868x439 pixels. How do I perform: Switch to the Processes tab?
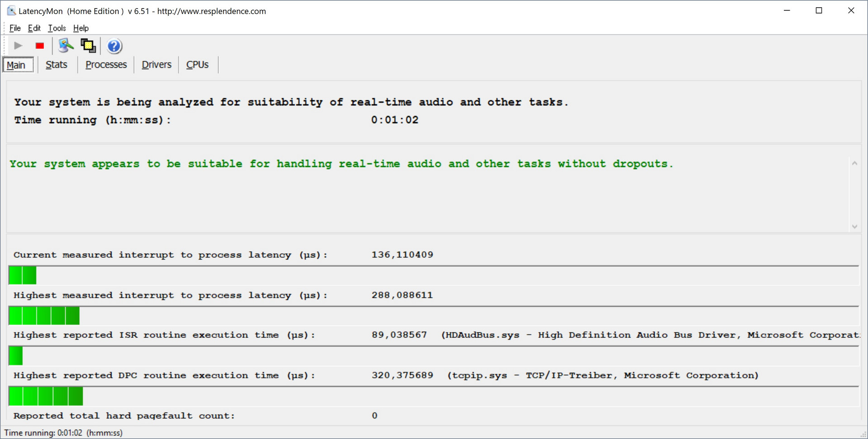(x=106, y=65)
